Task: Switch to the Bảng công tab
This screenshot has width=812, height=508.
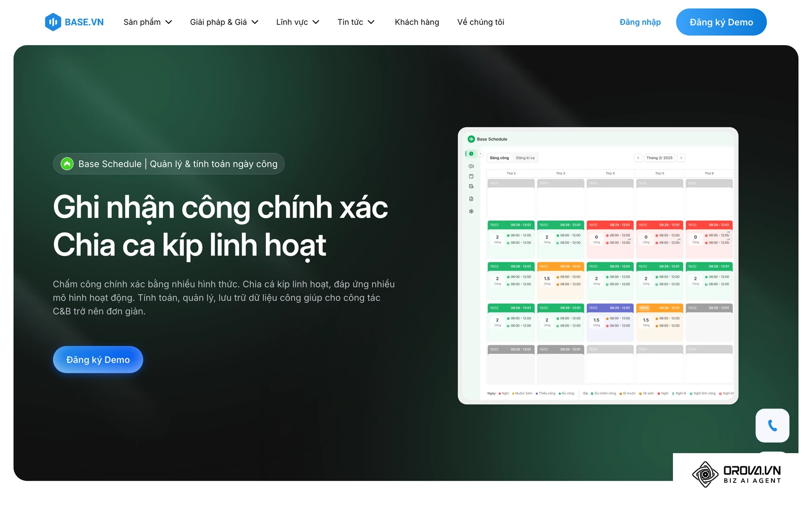Action: (x=499, y=158)
